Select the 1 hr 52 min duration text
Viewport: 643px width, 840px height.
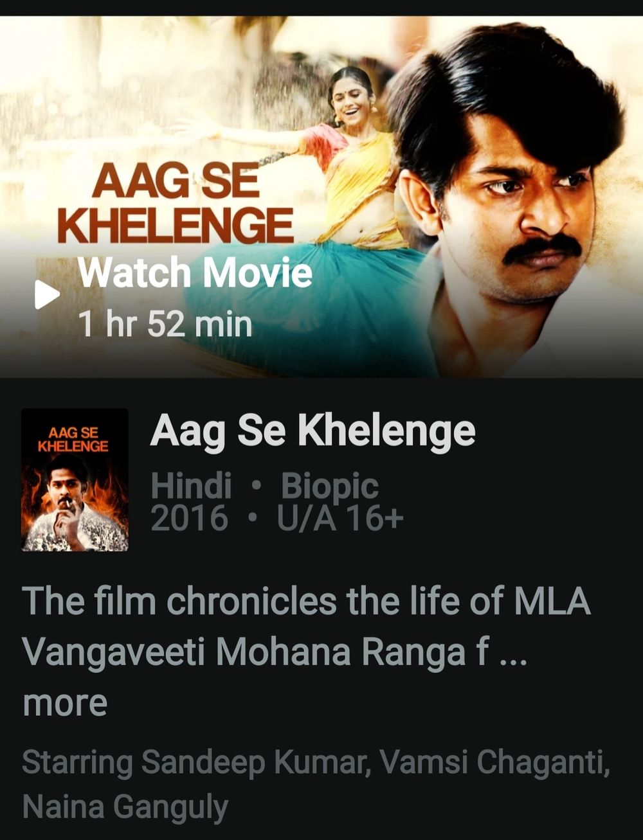(165, 323)
